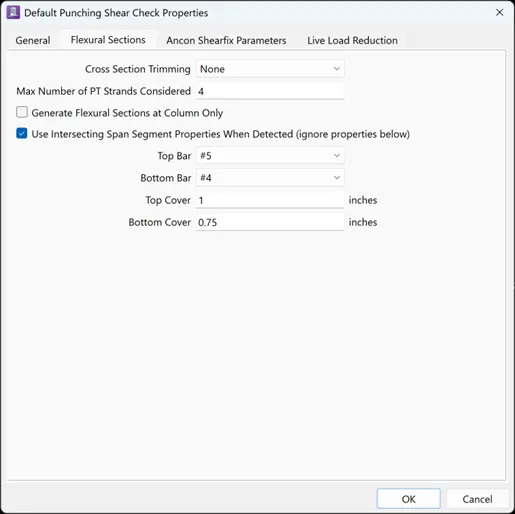515x514 pixels.
Task: Switch to the Live Load Reduction tab
Action: click(352, 40)
